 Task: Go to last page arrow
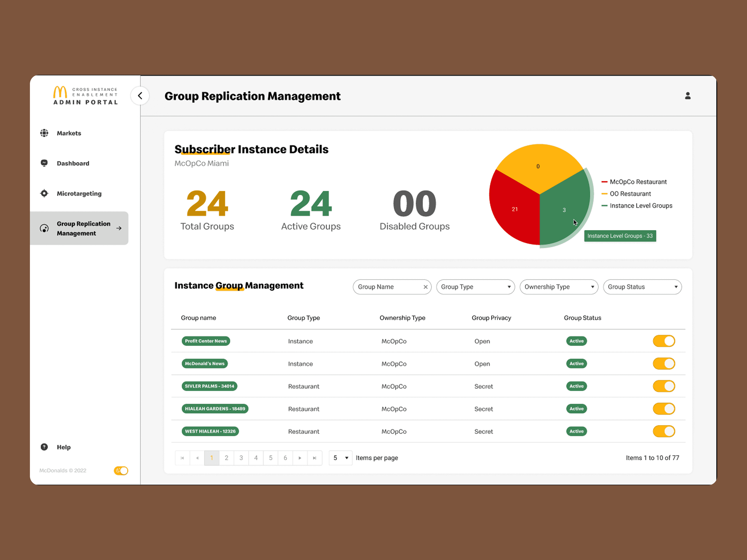(314, 458)
